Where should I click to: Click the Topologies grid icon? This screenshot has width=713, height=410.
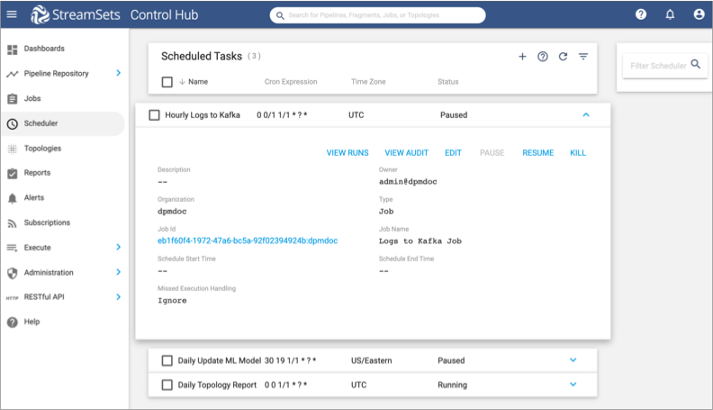coord(12,149)
